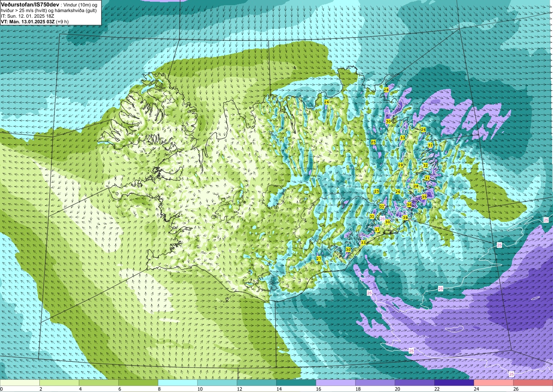Click the 22–24 m/s dark indigo legend swatch

coord(454,383)
